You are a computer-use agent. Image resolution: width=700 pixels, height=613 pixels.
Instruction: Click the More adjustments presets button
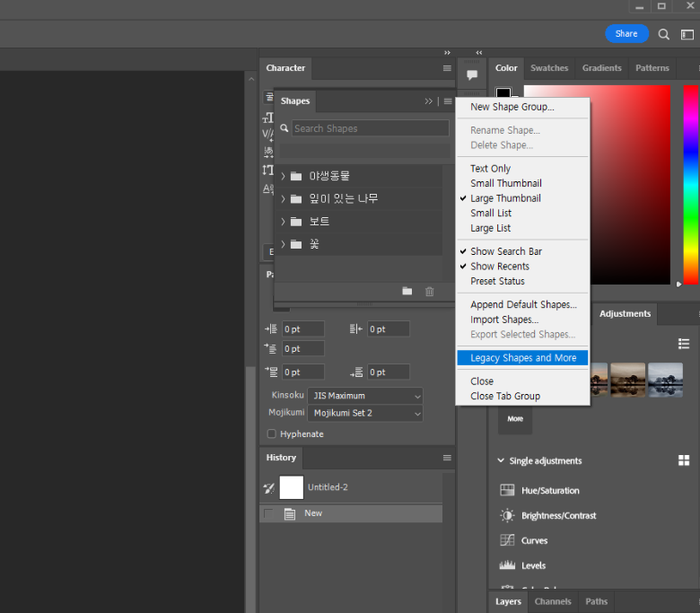pyautogui.click(x=515, y=419)
